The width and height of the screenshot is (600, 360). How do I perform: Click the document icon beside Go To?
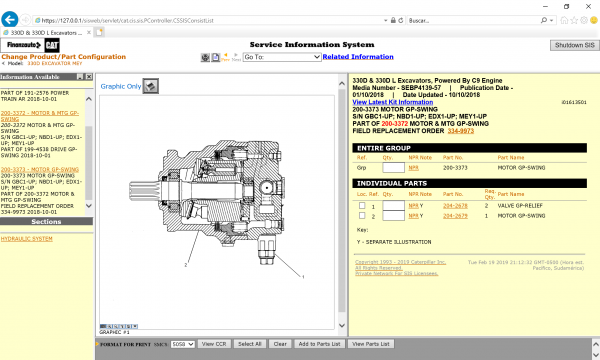click(215, 57)
